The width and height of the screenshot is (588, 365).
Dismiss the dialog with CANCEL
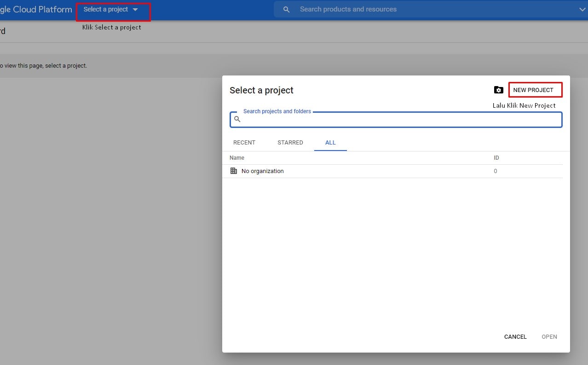click(515, 336)
